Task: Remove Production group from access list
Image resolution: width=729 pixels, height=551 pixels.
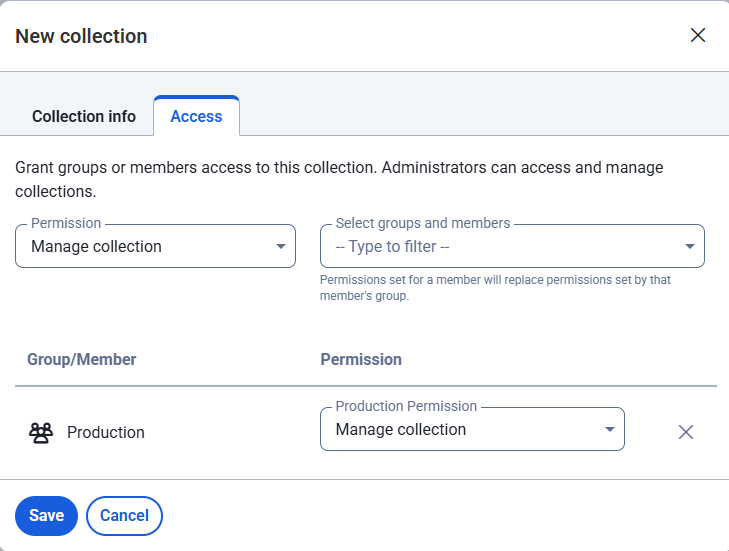Action: 685,432
